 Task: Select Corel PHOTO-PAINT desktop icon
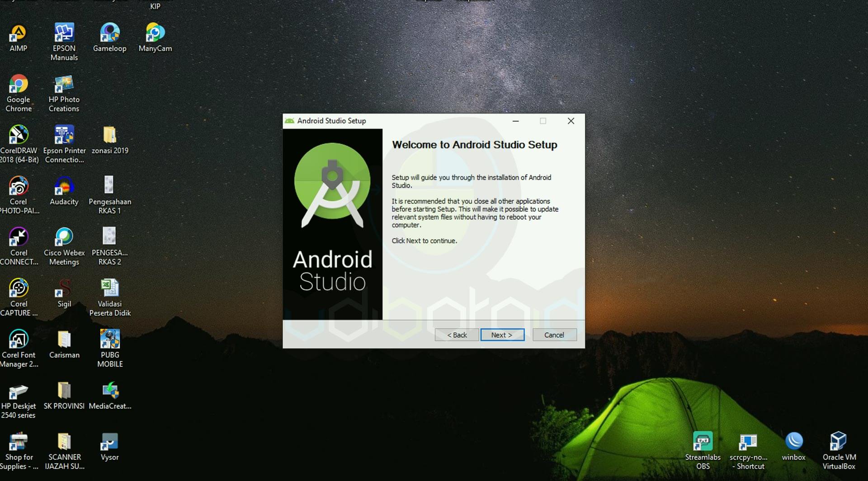(x=19, y=195)
